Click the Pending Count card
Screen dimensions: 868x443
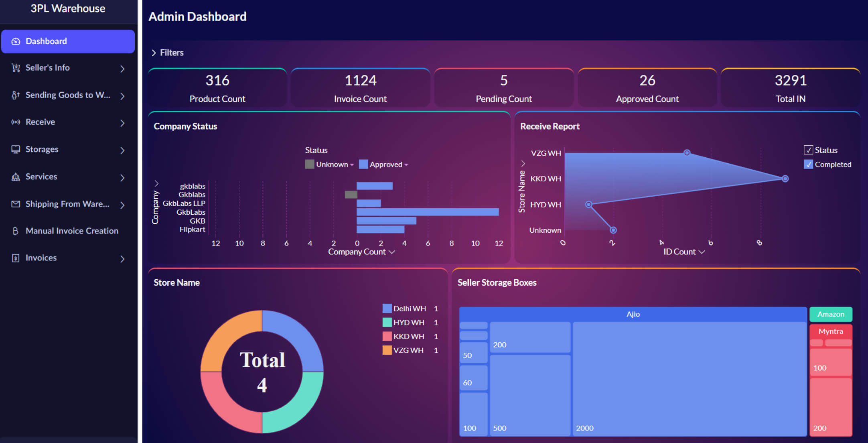tap(504, 87)
